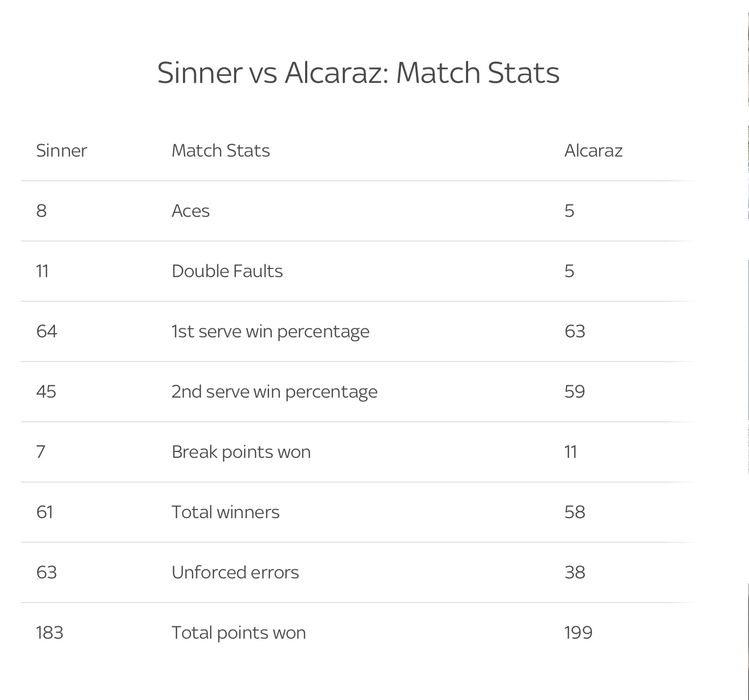Screen dimensions: 749x700
Task: Click the 'Sinner vs Alcaraz: Match Stats' title
Action: (358, 73)
